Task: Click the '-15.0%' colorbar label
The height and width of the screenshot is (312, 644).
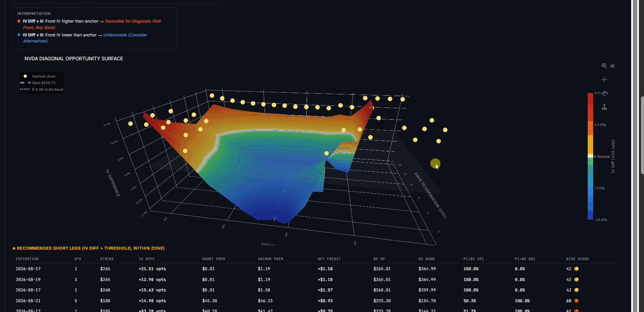Action: tap(601, 220)
